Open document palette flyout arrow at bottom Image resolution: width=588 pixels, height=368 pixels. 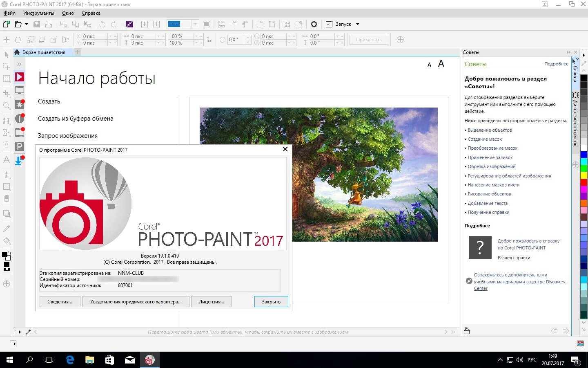(x=20, y=332)
